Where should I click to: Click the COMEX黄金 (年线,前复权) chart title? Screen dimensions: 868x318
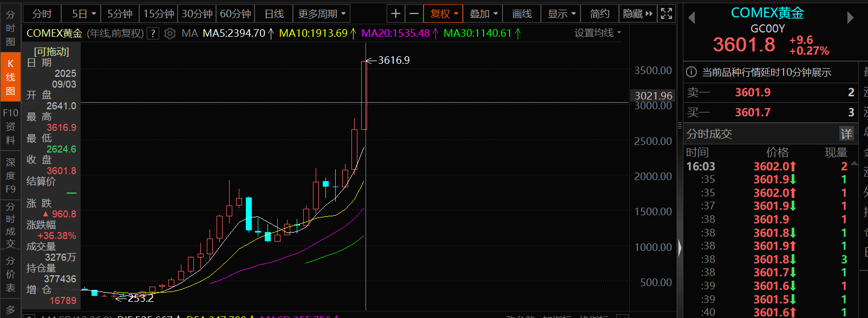(x=85, y=34)
